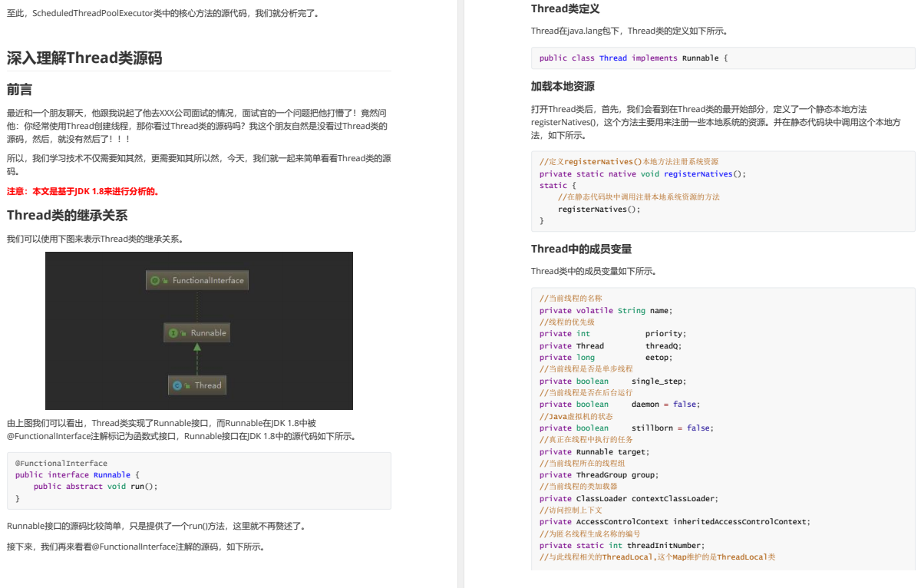
Task: Click comment //线程的优先级
Action: pos(567,322)
